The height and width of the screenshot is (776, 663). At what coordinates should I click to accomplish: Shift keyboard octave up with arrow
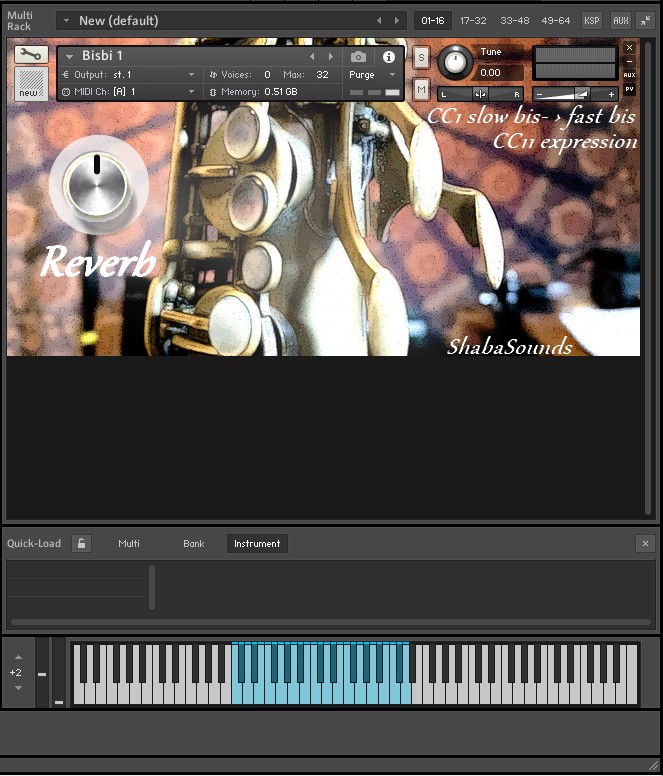click(x=16, y=657)
